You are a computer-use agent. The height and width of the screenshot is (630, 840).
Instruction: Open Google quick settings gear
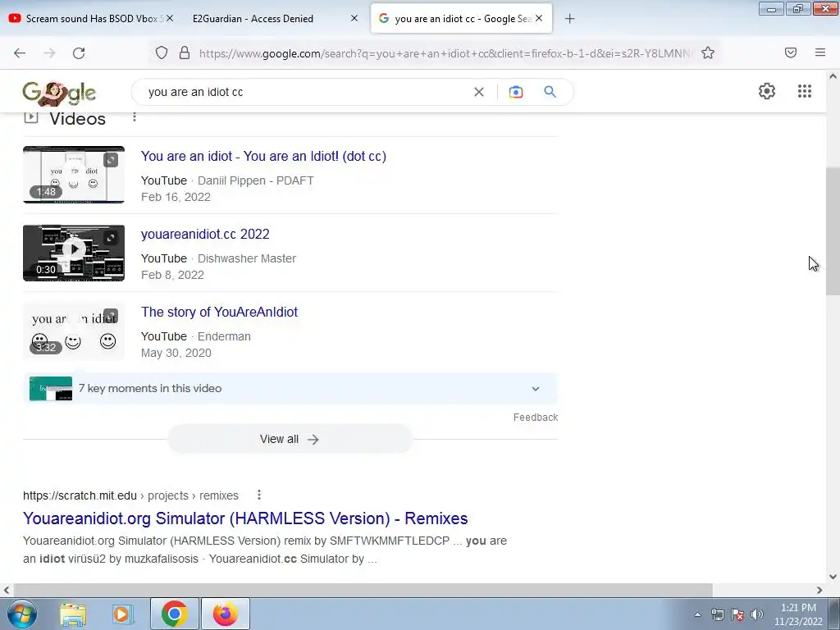point(767,91)
